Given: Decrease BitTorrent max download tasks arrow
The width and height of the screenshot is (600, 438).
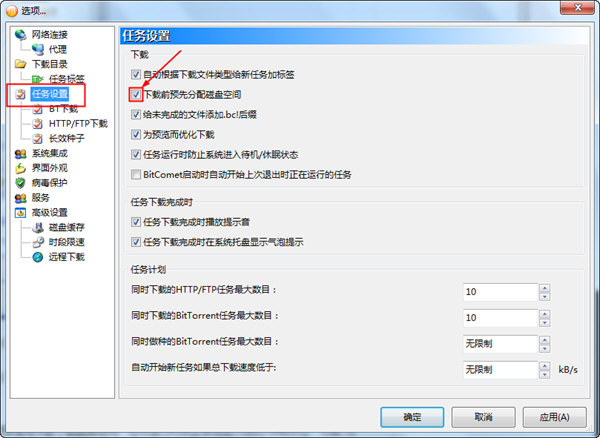Looking at the screenshot, I should 545,322.
